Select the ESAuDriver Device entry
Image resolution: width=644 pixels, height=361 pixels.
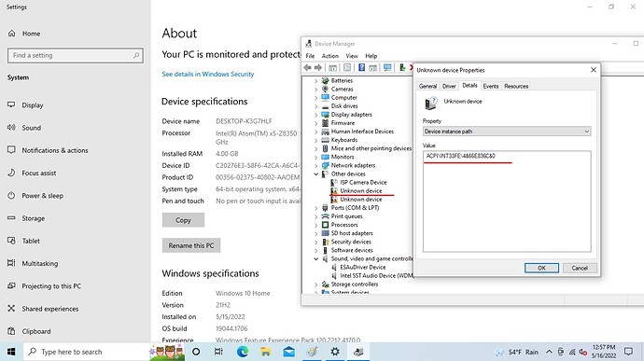pyautogui.click(x=363, y=267)
